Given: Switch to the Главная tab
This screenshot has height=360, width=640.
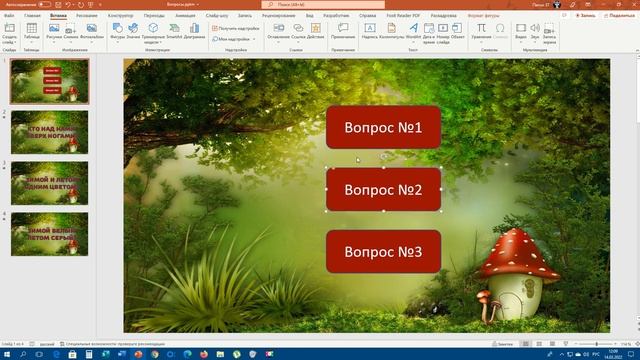Looking at the screenshot, I should 32,16.
